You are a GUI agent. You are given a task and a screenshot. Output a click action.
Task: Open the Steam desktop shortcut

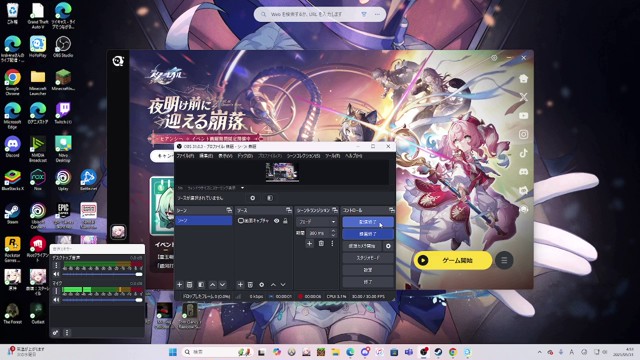(x=12, y=214)
